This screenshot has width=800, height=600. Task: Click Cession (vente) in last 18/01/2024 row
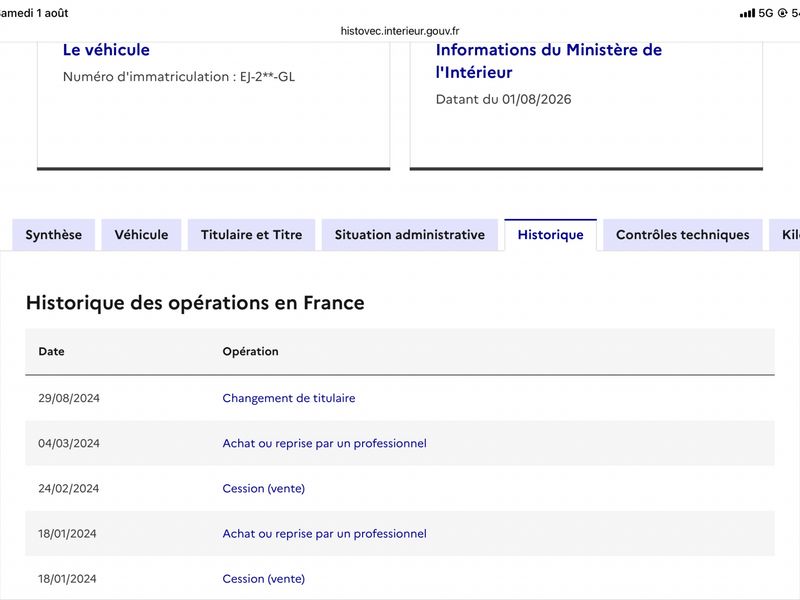click(x=264, y=579)
